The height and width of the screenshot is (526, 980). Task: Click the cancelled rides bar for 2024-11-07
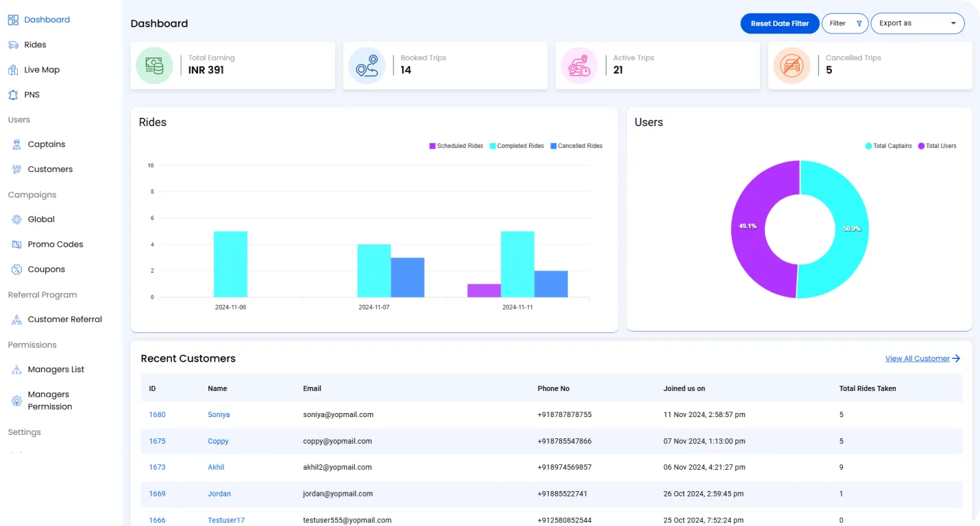pos(408,277)
